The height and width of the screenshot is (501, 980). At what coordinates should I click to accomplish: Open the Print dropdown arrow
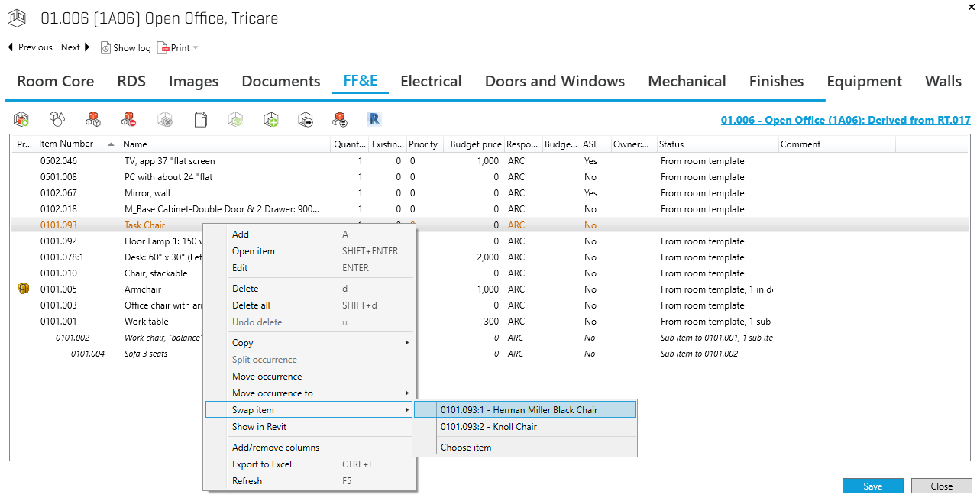196,48
